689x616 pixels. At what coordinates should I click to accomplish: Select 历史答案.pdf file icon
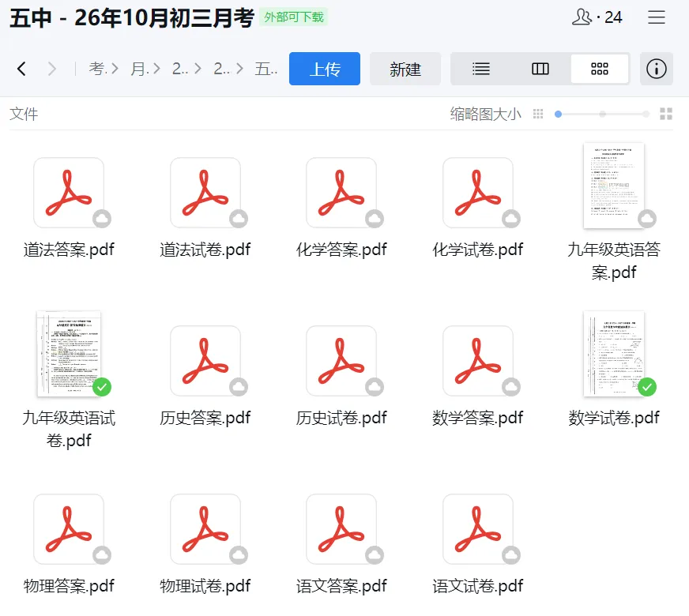point(205,361)
